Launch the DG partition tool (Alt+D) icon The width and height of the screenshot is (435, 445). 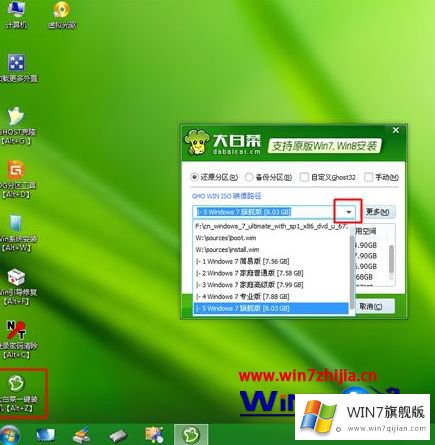pyautogui.click(x=17, y=179)
